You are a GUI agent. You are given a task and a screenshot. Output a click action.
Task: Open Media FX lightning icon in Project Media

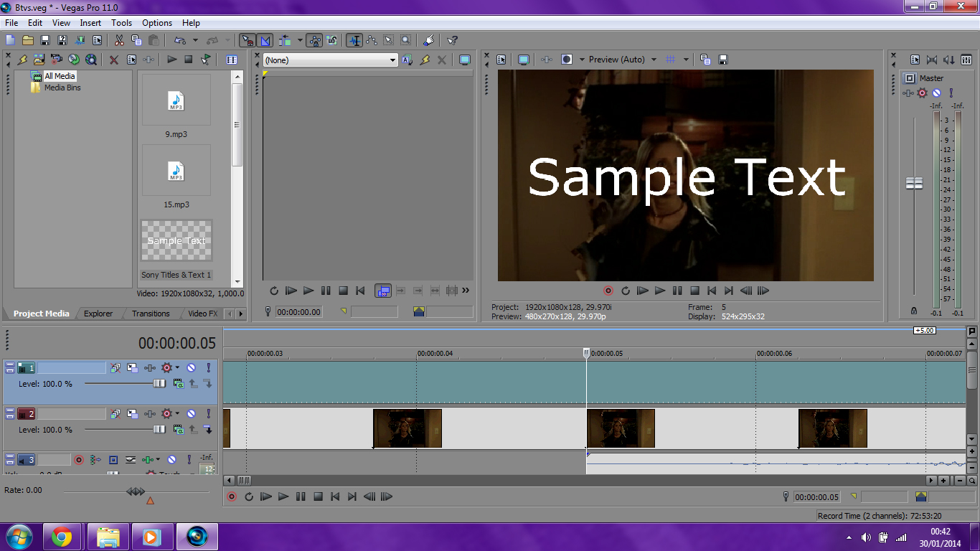pyautogui.click(x=22, y=60)
